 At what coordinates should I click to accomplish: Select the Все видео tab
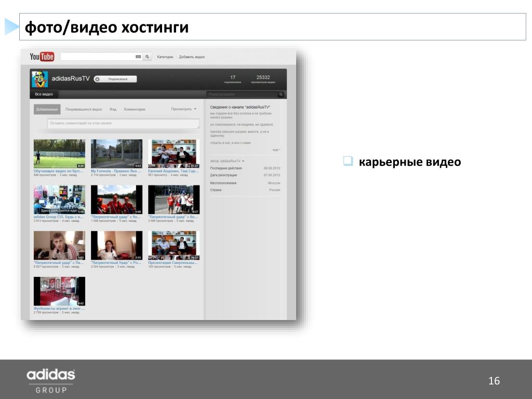click(x=44, y=95)
